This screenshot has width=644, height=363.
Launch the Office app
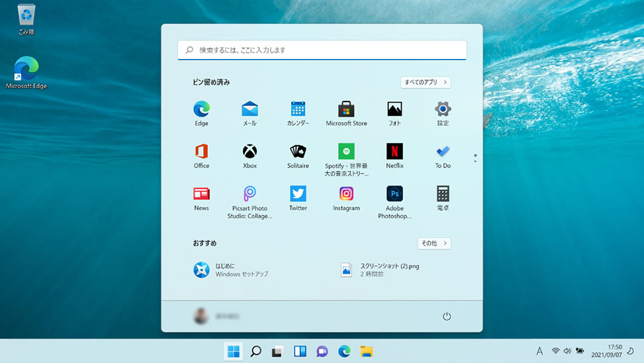point(201,156)
